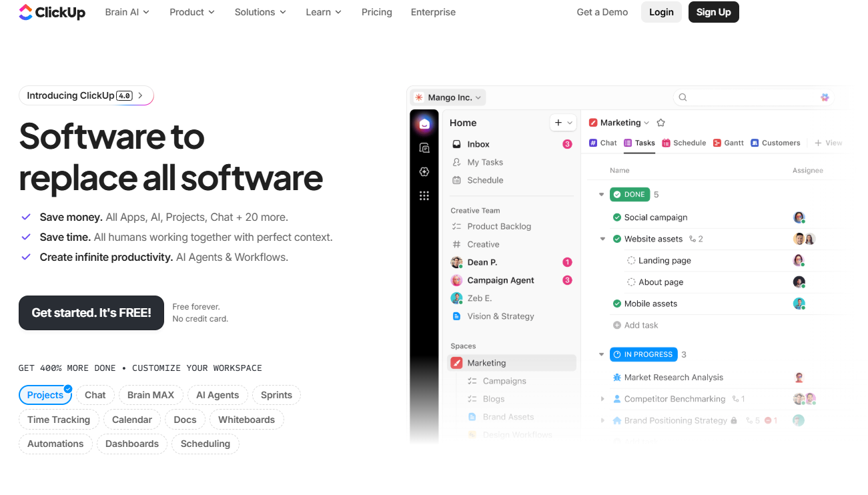Toggle the Brain MAX feature chip
This screenshot has width=868, height=495.
point(151,395)
